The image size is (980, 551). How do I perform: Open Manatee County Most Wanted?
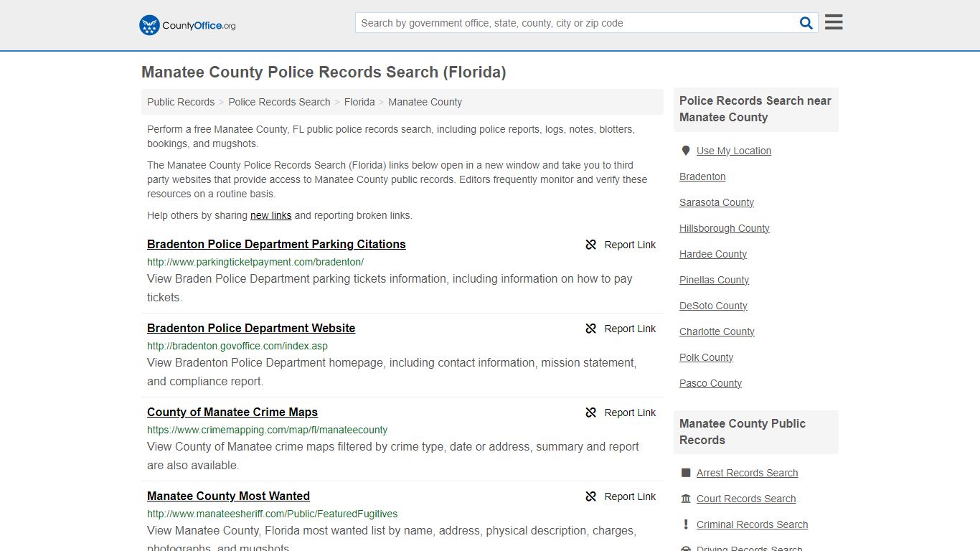pyautogui.click(x=228, y=496)
